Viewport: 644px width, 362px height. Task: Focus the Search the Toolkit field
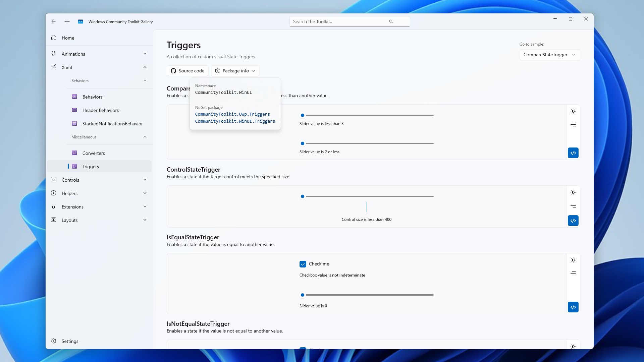point(339,21)
